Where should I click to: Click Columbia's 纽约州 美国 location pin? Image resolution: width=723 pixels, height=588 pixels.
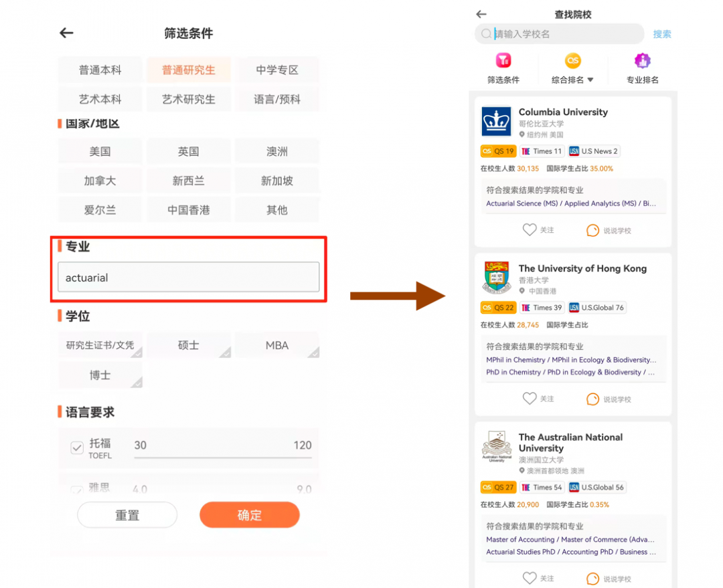click(x=522, y=134)
